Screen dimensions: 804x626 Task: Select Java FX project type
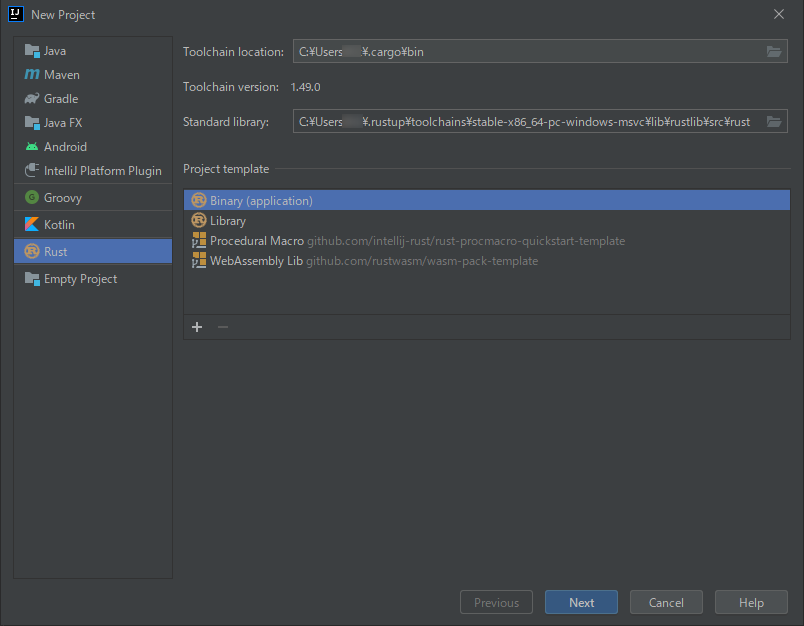pos(93,123)
